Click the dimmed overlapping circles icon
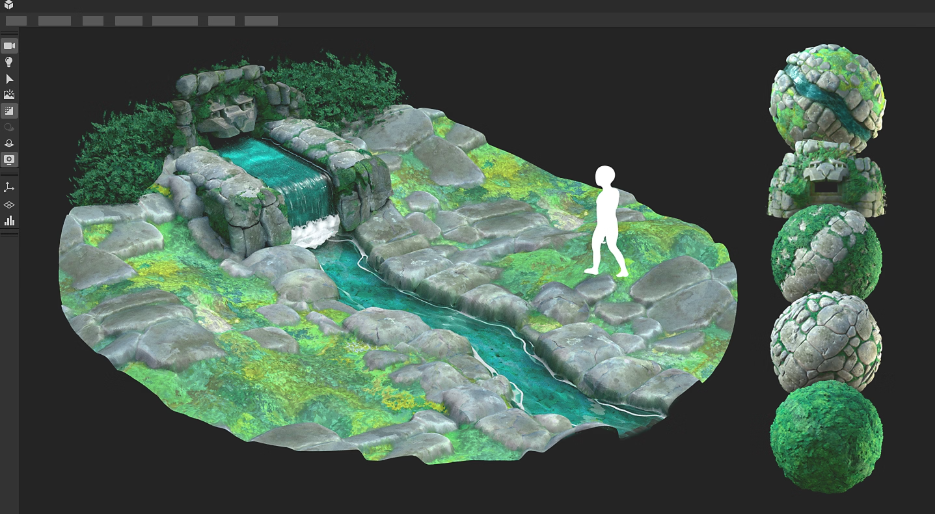The height and width of the screenshot is (514, 935). (x=9, y=127)
